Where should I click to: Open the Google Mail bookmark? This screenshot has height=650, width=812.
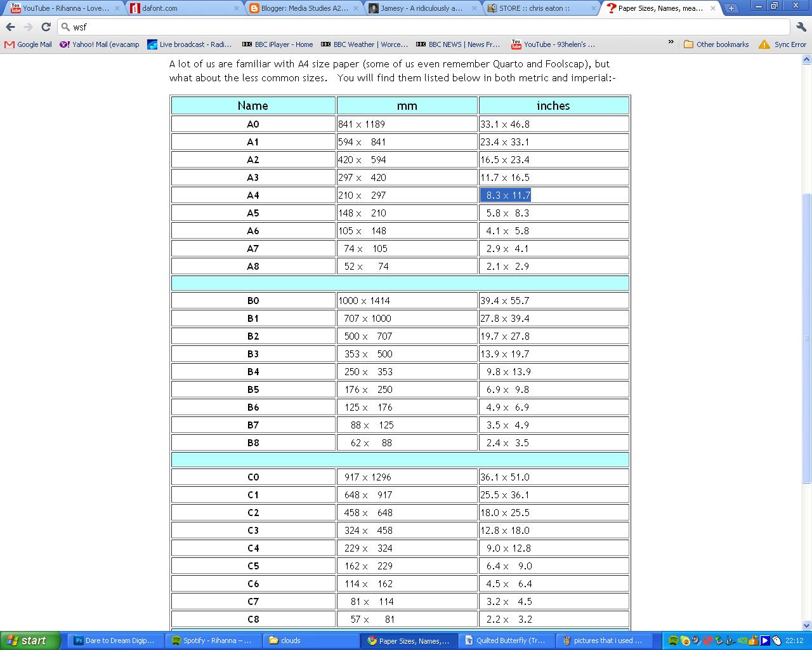pos(29,44)
